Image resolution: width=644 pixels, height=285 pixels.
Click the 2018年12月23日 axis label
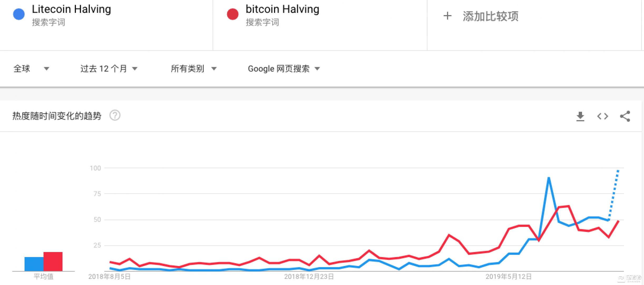pos(309,277)
